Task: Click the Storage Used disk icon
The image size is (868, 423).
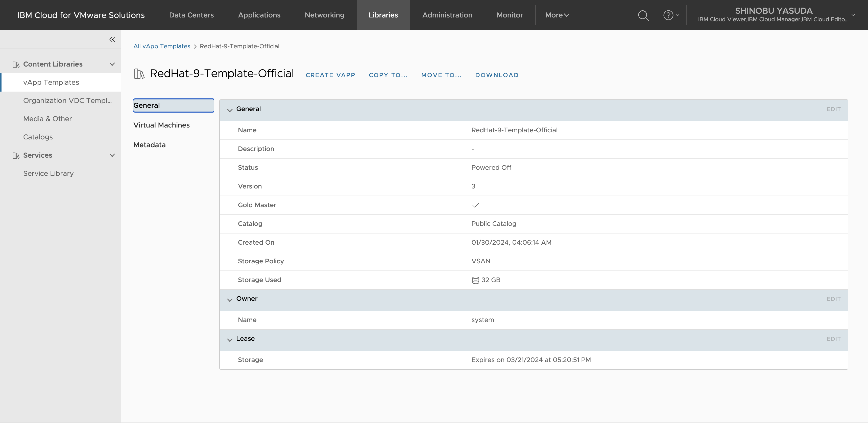Action: 475,280
